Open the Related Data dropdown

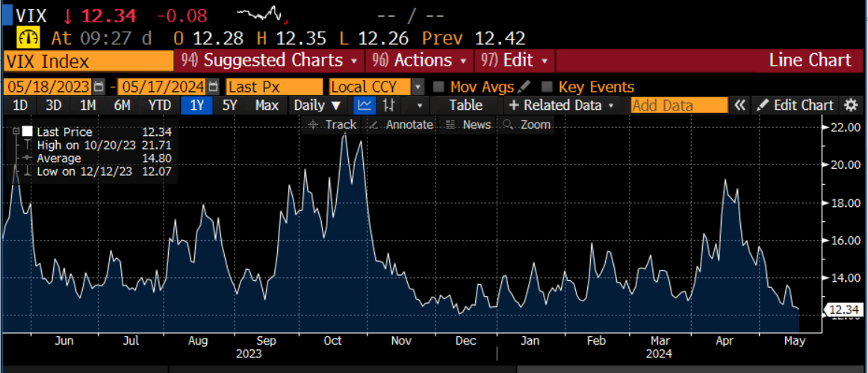562,105
